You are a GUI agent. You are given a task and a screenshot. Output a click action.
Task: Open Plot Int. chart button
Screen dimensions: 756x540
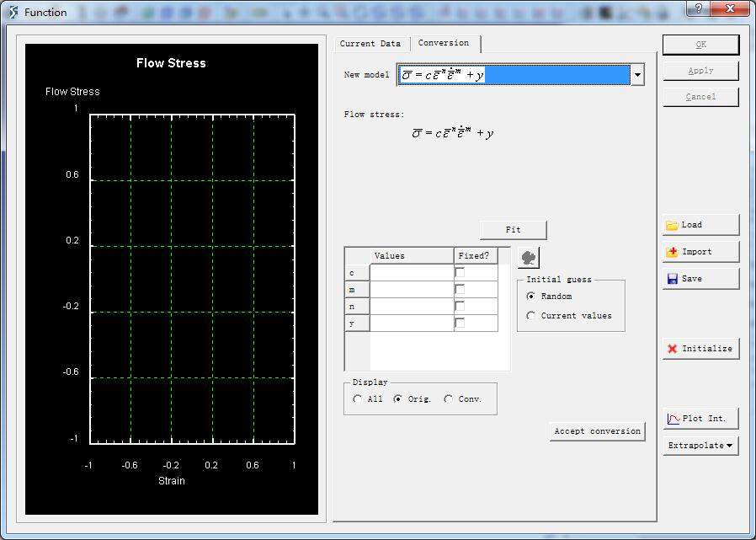point(700,419)
